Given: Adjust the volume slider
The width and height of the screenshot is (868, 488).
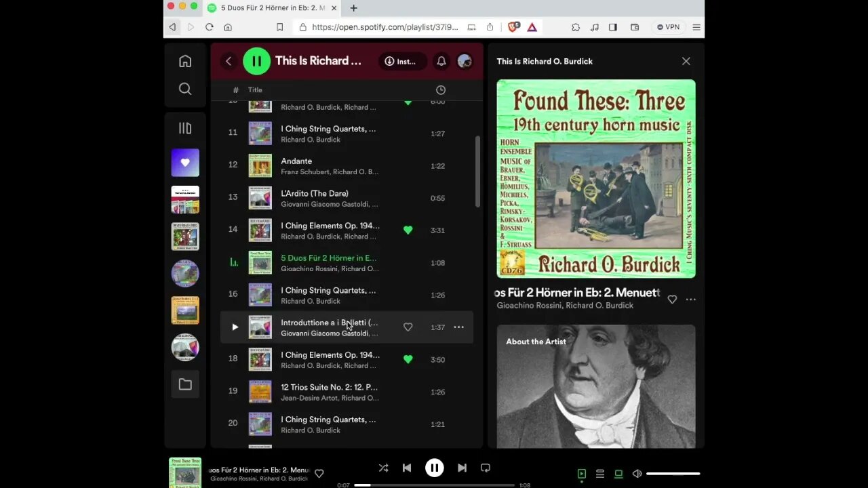Looking at the screenshot, I should coord(673,474).
